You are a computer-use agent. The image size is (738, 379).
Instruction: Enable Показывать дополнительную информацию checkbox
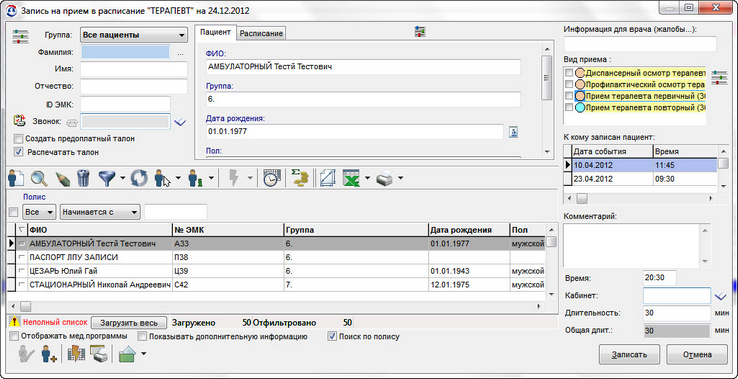(x=142, y=337)
